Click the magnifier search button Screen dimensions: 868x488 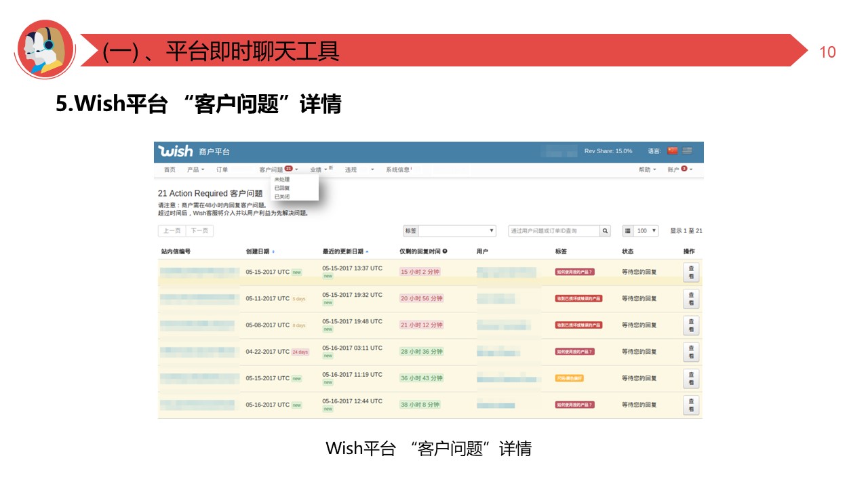pos(606,231)
